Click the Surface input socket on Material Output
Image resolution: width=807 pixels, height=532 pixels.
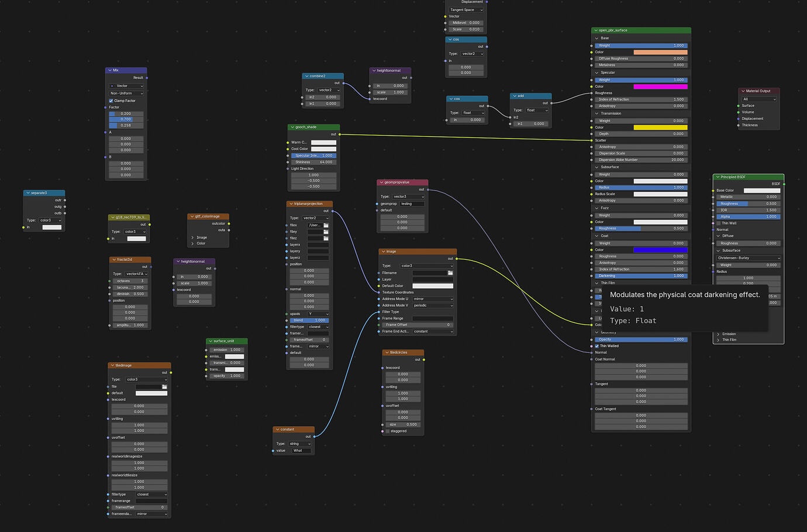(739, 106)
